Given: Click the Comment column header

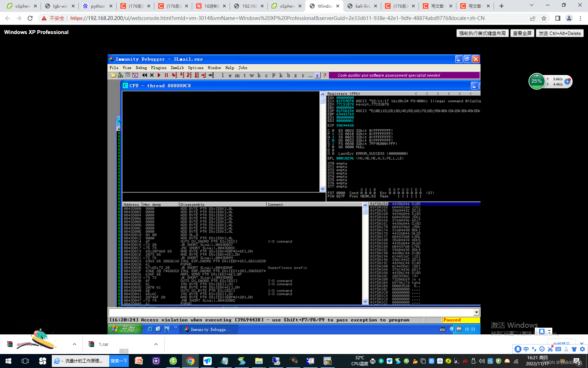Looking at the screenshot, I should point(314,204).
